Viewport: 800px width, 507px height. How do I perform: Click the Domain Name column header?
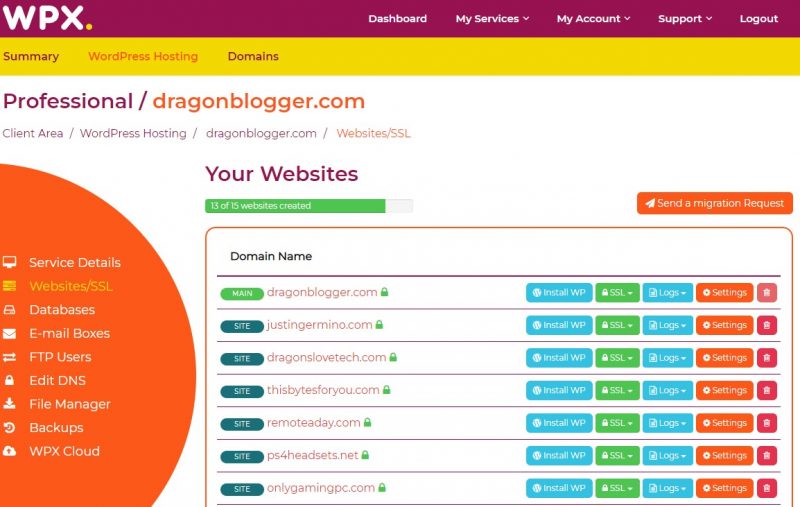[x=271, y=256]
